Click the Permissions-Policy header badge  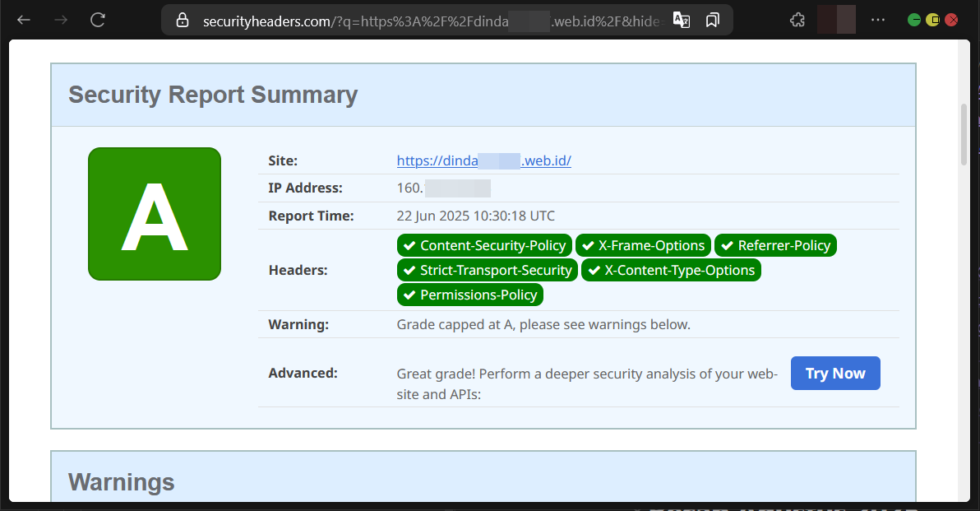coord(470,295)
